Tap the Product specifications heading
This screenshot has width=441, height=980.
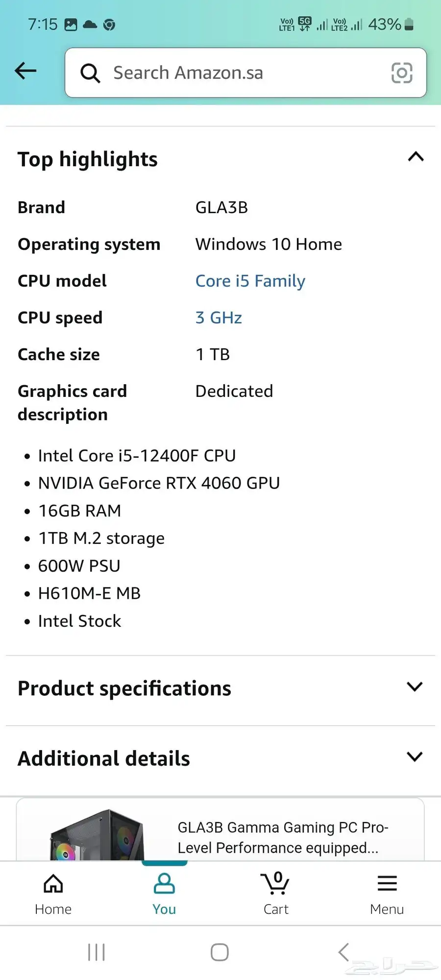click(124, 688)
